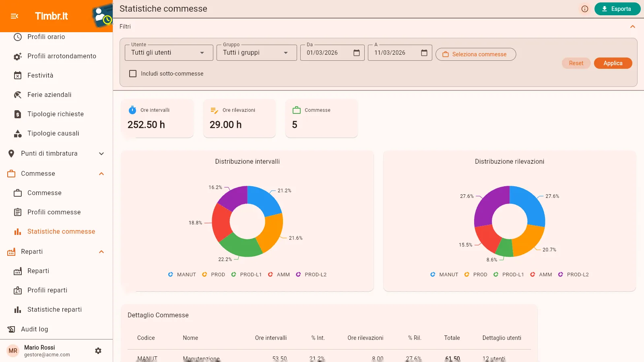Click the Reset filter button
The height and width of the screenshot is (362, 644).
576,63
